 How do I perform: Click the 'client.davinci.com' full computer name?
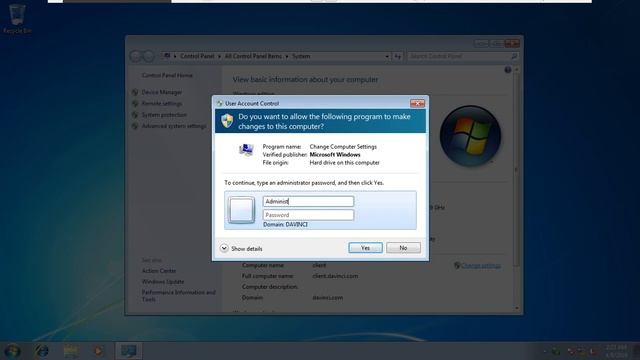click(335, 276)
